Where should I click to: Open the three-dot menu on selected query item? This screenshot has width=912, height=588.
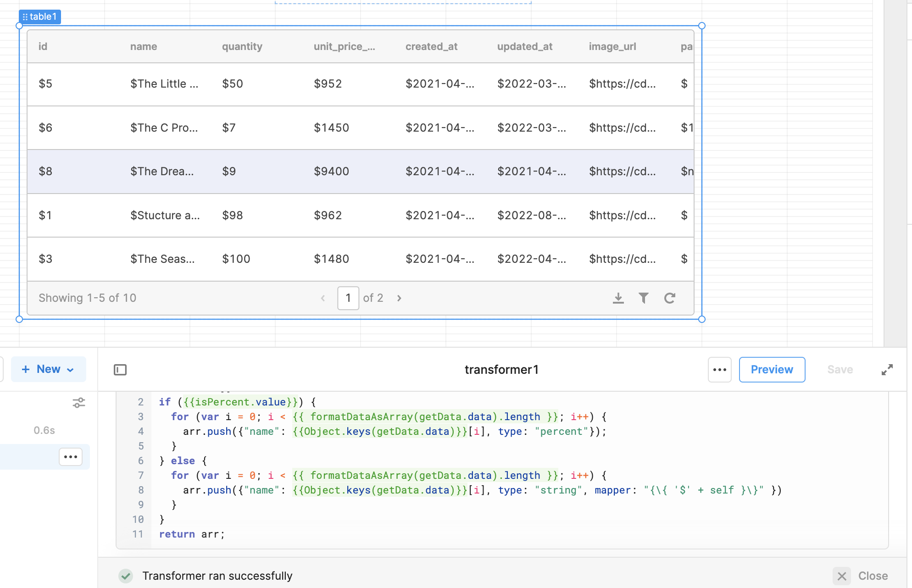71,457
